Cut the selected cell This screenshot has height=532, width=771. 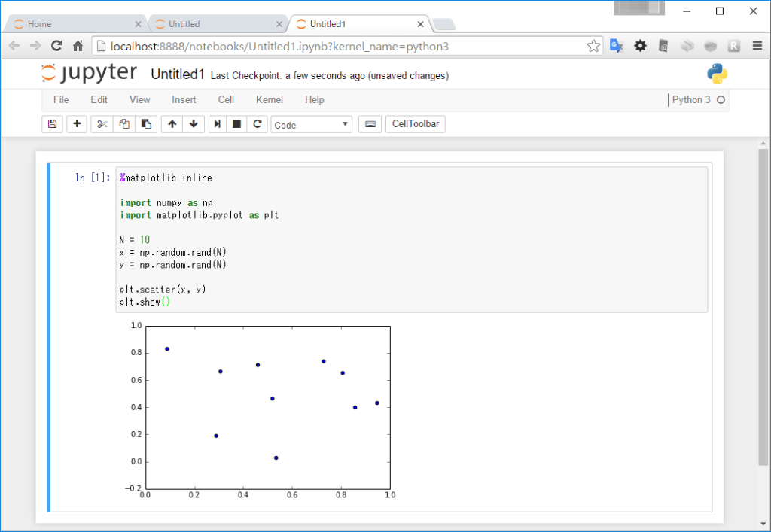(x=101, y=123)
